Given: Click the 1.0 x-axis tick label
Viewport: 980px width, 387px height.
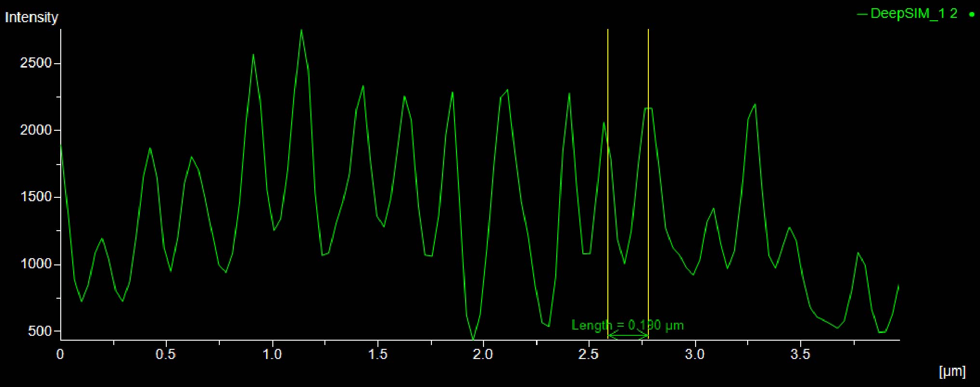Looking at the screenshot, I should 272,355.
